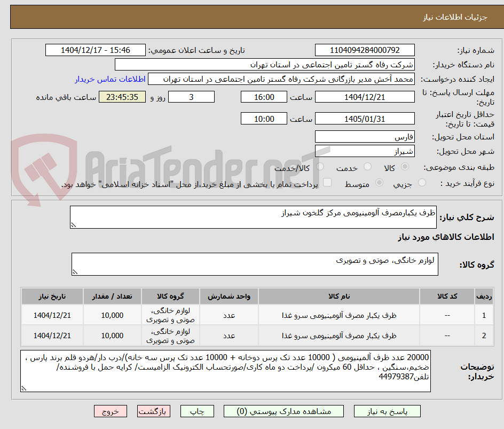The image size is (504, 429).
Task: Click the گروه کالا table column header
Action: (170, 296)
